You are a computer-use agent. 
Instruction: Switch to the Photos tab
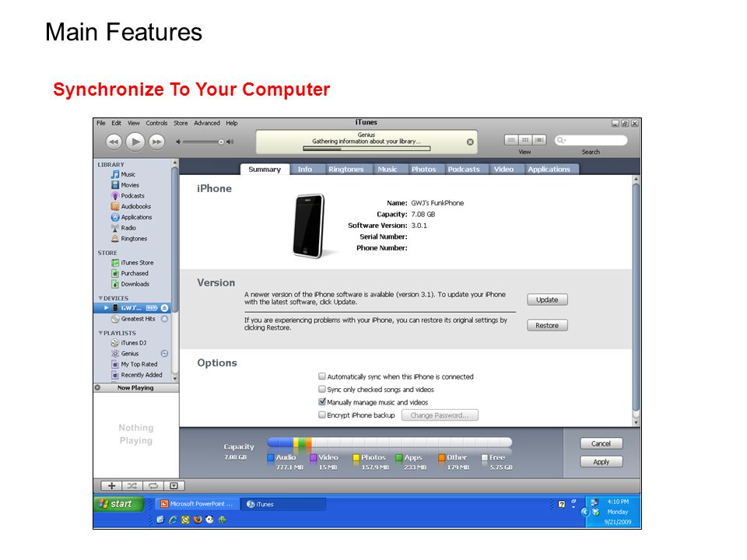pyautogui.click(x=423, y=169)
